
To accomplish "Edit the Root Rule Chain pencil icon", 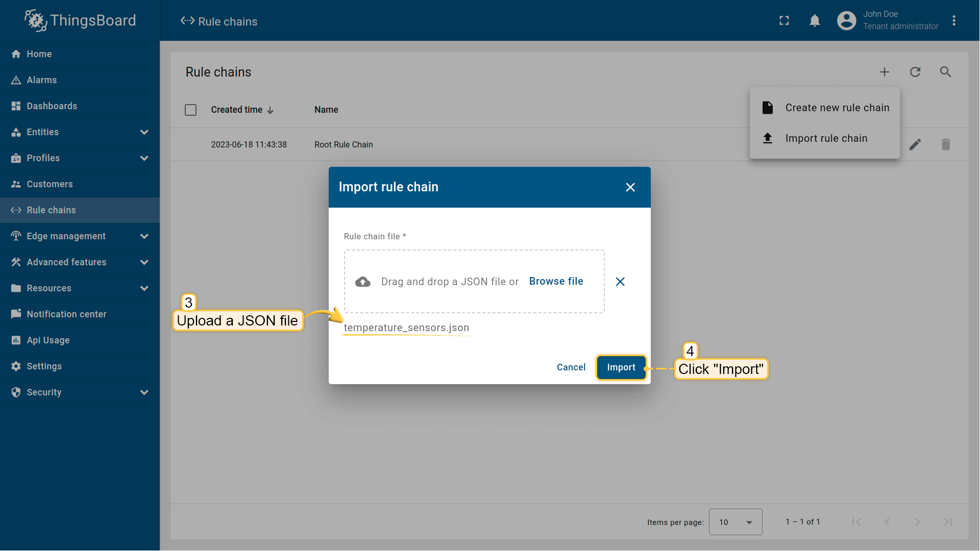I will [x=915, y=144].
